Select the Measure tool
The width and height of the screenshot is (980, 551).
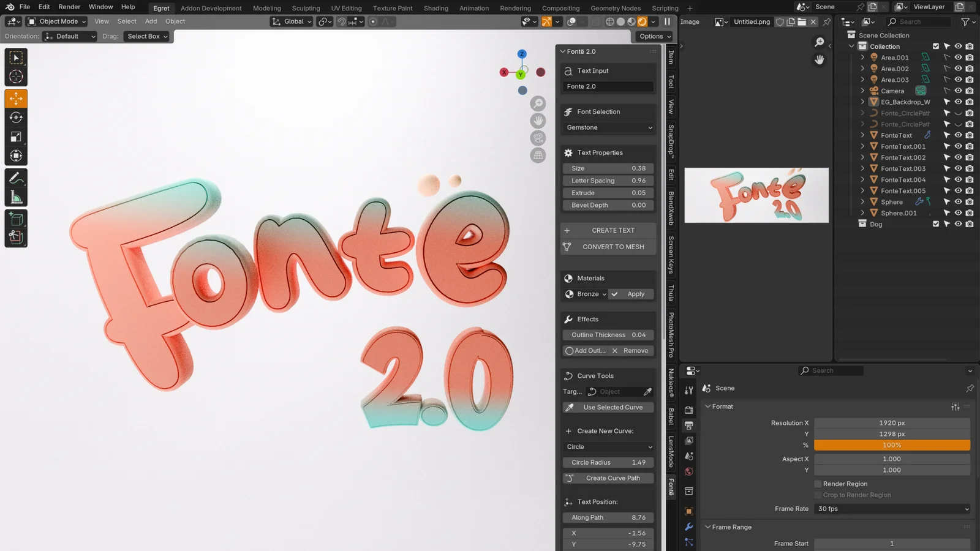[x=16, y=195]
